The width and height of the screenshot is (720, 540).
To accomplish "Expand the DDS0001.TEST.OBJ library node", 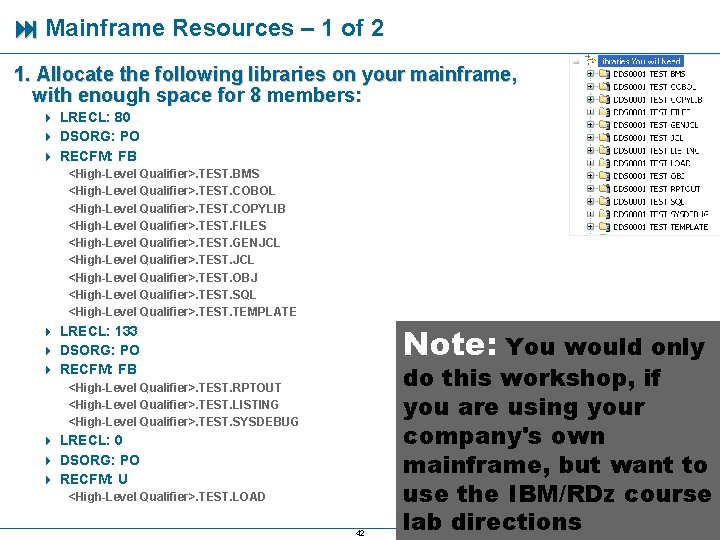I will click(591, 176).
